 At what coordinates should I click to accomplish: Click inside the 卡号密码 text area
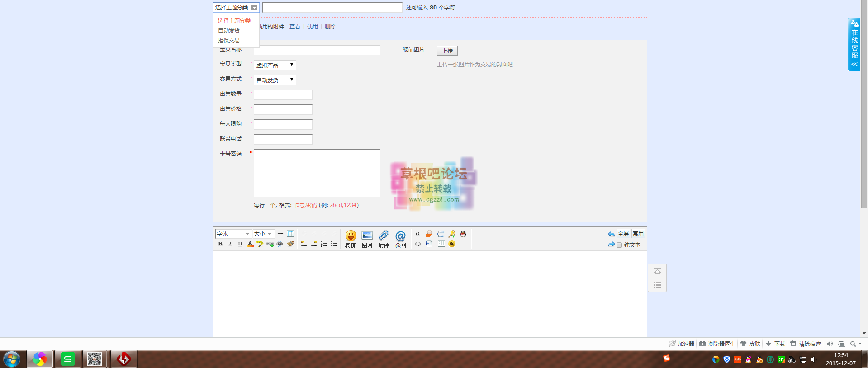point(317,173)
